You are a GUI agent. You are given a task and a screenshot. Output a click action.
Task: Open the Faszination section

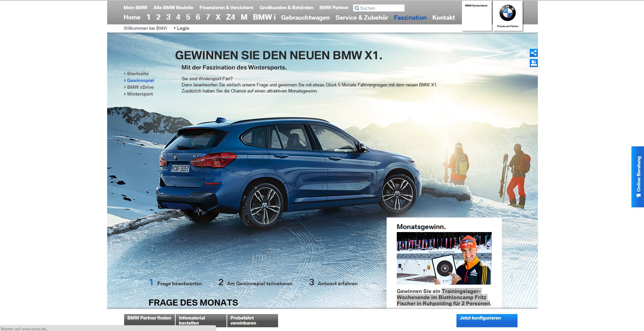410,18
